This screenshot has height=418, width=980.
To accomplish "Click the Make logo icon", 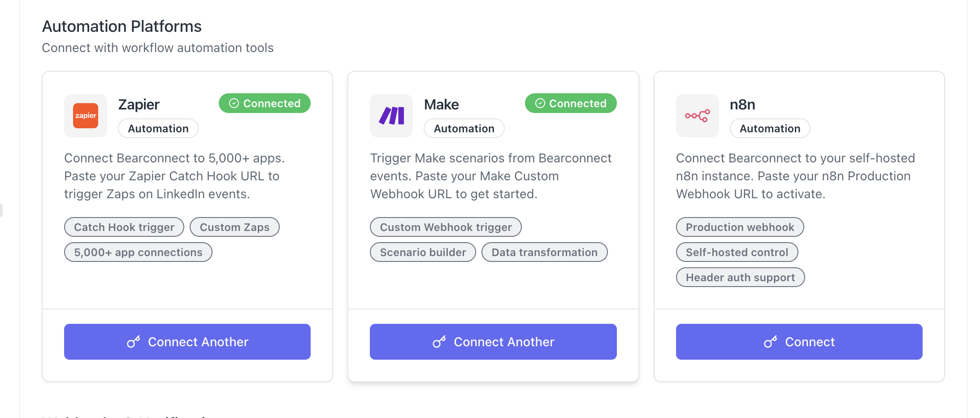I will (x=391, y=116).
